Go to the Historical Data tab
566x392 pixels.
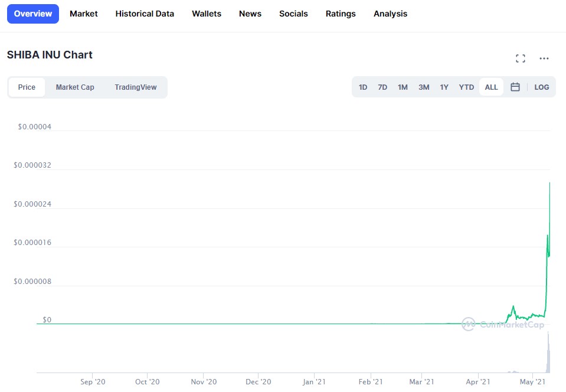(x=145, y=14)
